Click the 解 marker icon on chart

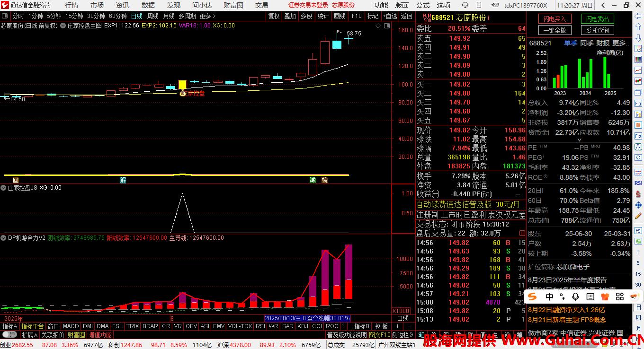click(123, 180)
